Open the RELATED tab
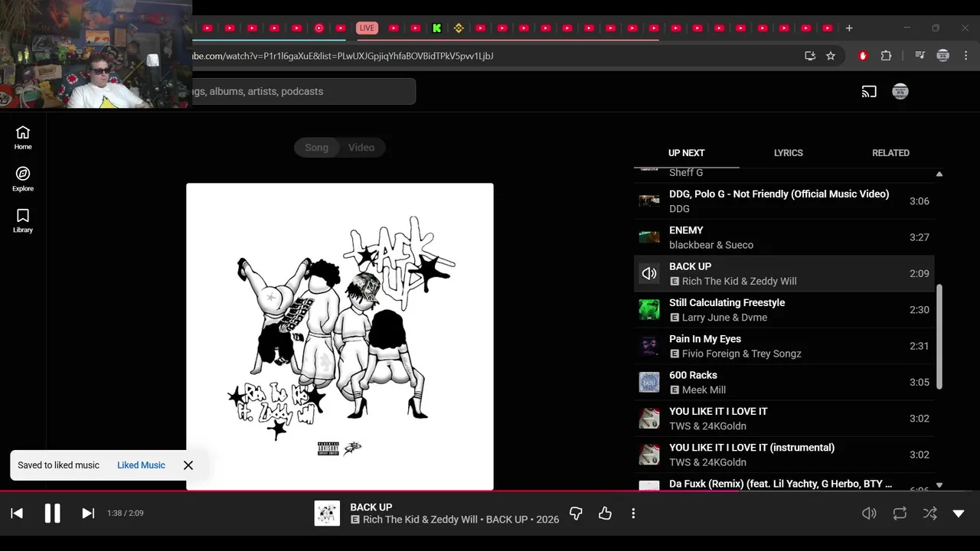The height and width of the screenshot is (551, 980). pyautogui.click(x=890, y=153)
